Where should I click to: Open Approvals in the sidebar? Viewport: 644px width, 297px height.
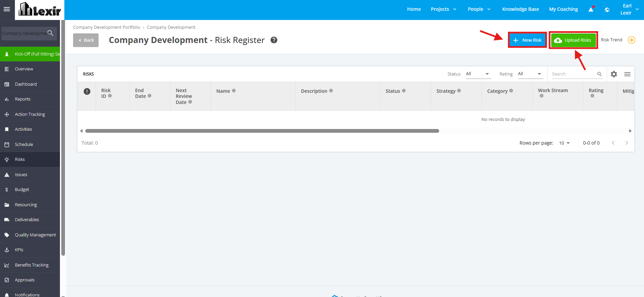(30, 280)
